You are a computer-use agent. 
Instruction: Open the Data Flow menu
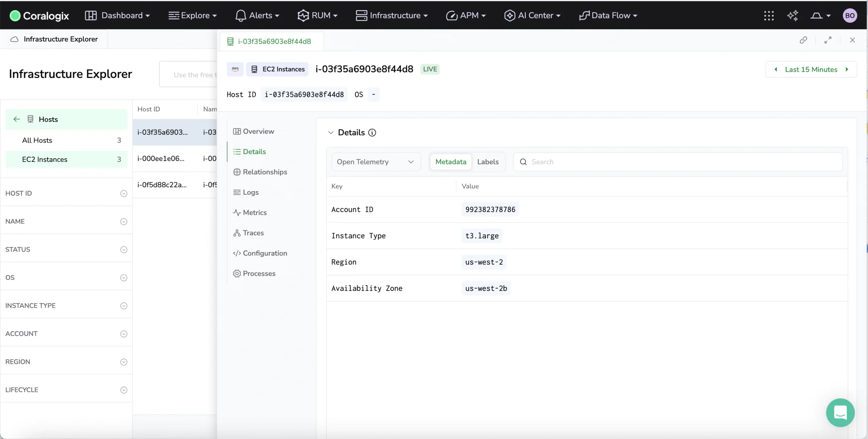(608, 16)
